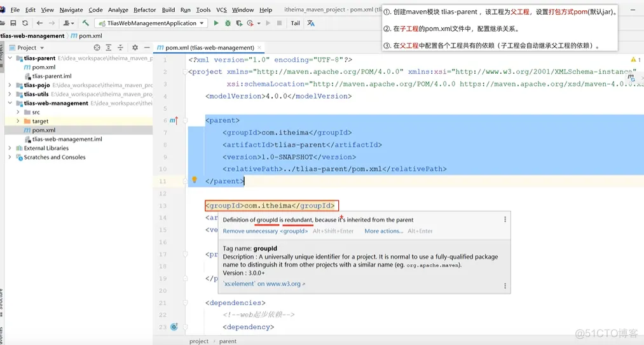Open the TliasWebManagementApplication run configuration dropdown

[x=202, y=24]
